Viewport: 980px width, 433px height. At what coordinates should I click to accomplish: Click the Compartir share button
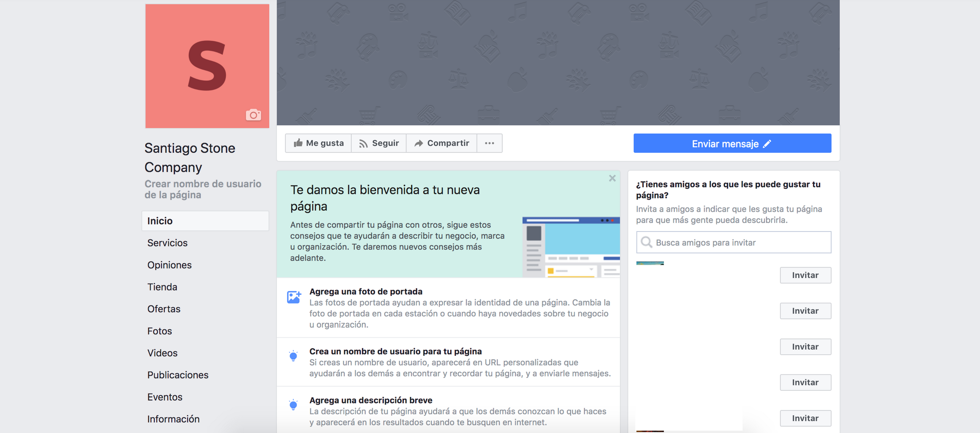click(442, 143)
